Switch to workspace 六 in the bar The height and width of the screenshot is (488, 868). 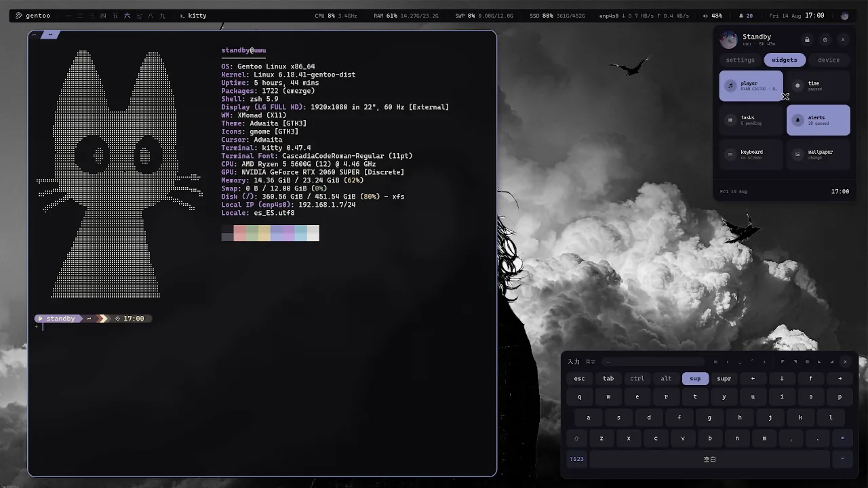(x=127, y=16)
